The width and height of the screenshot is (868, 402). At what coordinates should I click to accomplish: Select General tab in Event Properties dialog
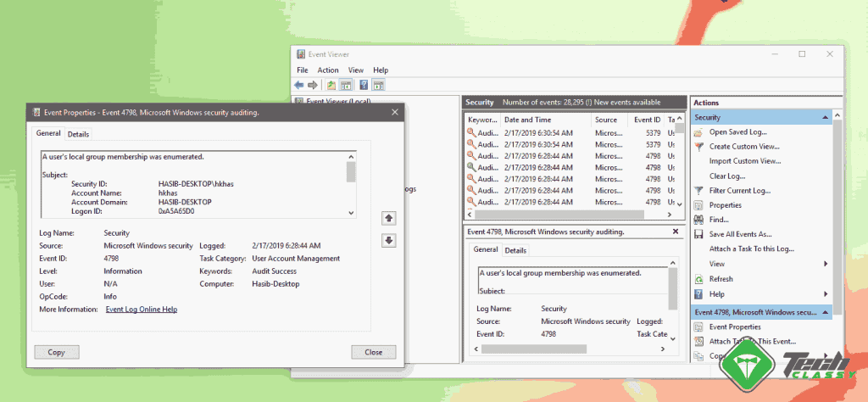click(48, 133)
